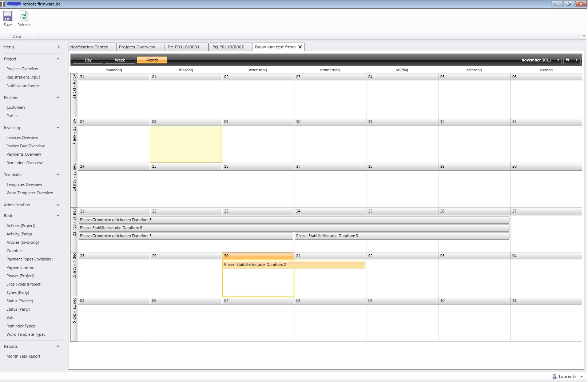Viewport: 588px width, 382px height.
Task: Open Templates Overview
Action: [24, 184]
